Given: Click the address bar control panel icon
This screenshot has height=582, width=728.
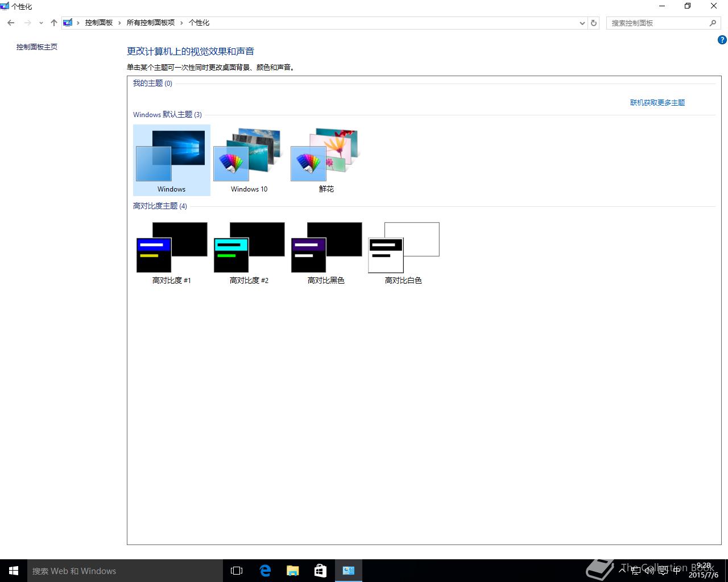Looking at the screenshot, I should (68, 23).
